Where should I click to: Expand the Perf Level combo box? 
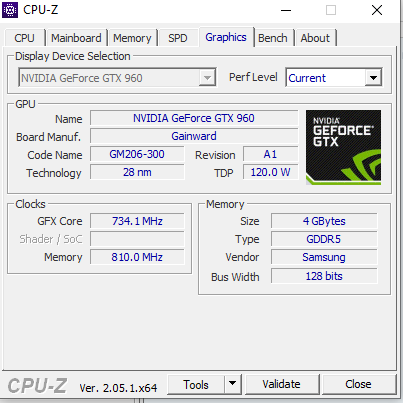tap(373, 78)
